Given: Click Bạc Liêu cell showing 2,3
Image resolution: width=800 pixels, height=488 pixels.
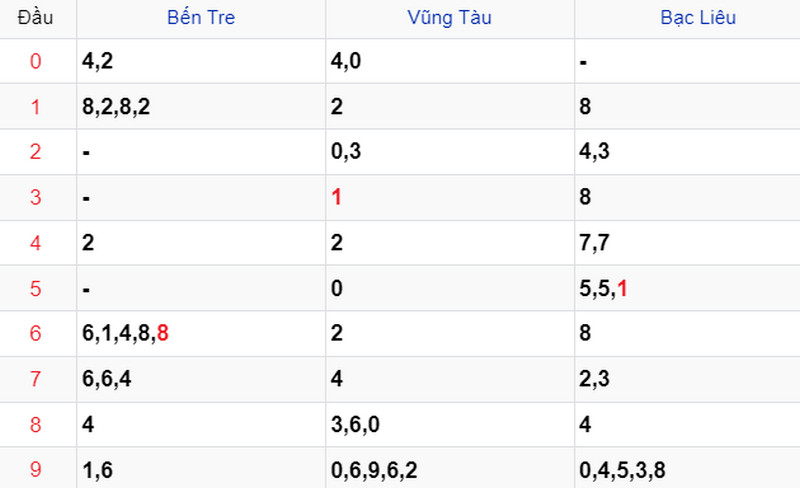Looking at the screenshot, I should pos(687,379).
